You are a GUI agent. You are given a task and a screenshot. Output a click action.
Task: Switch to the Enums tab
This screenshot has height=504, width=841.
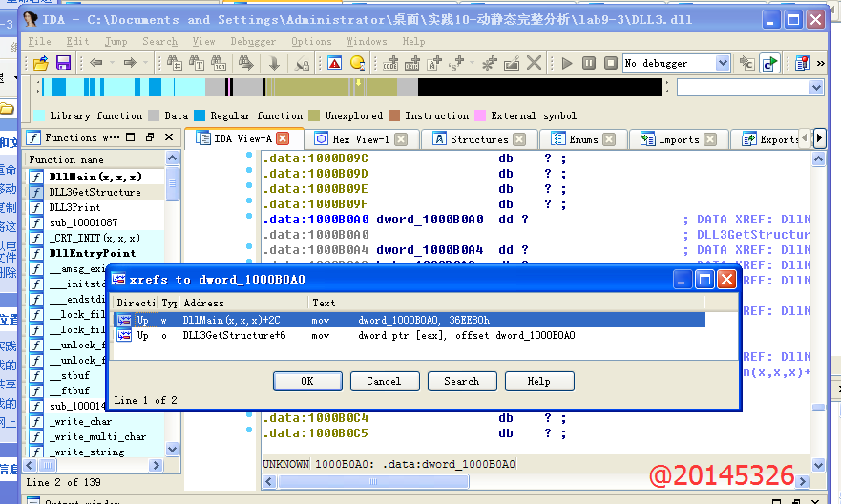[x=583, y=139]
